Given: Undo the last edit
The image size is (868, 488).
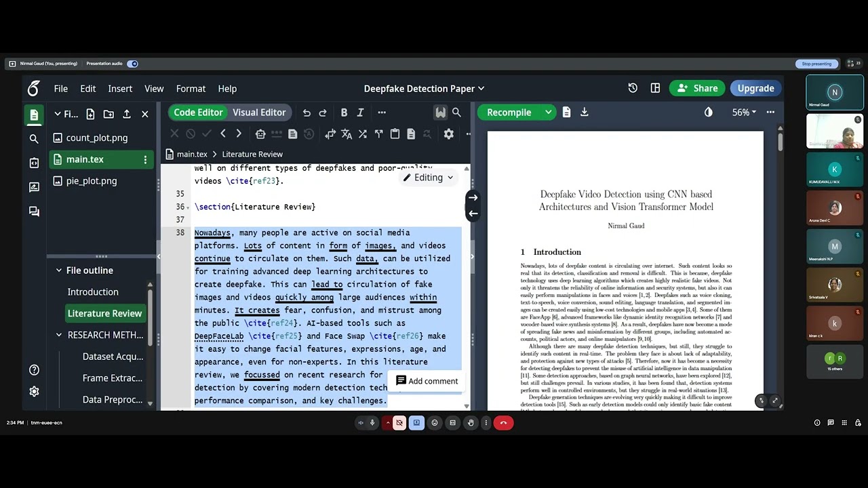Looking at the screenshot, I should (307, 113).
